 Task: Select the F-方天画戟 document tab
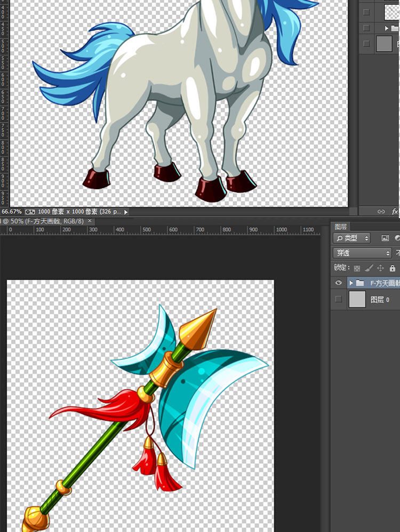tap(43, 221)
